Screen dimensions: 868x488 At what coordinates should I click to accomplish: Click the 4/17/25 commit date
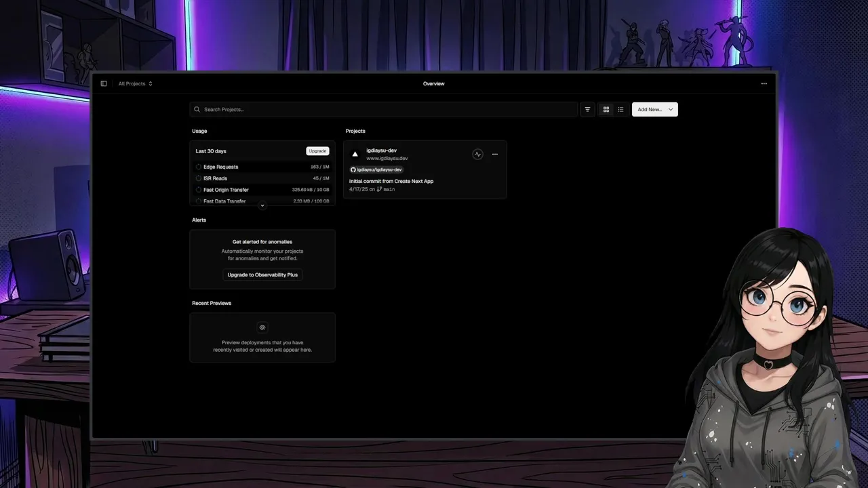(x=359, y=189)
